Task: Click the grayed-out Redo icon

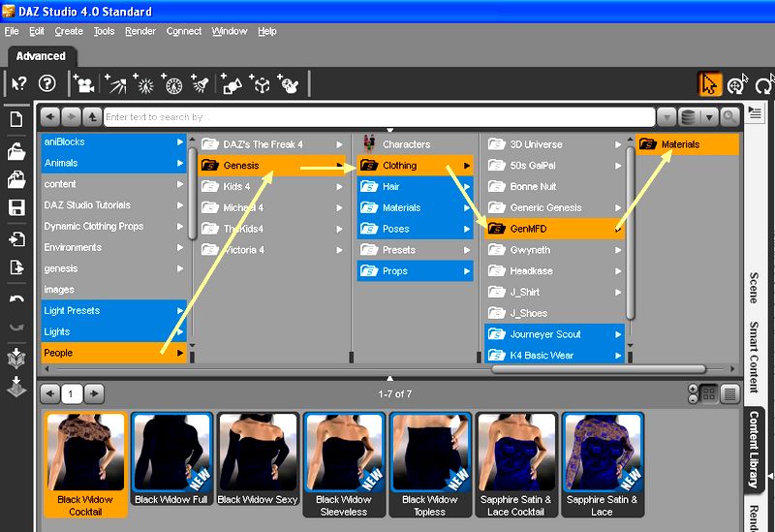Action: [x=16, y=327]
